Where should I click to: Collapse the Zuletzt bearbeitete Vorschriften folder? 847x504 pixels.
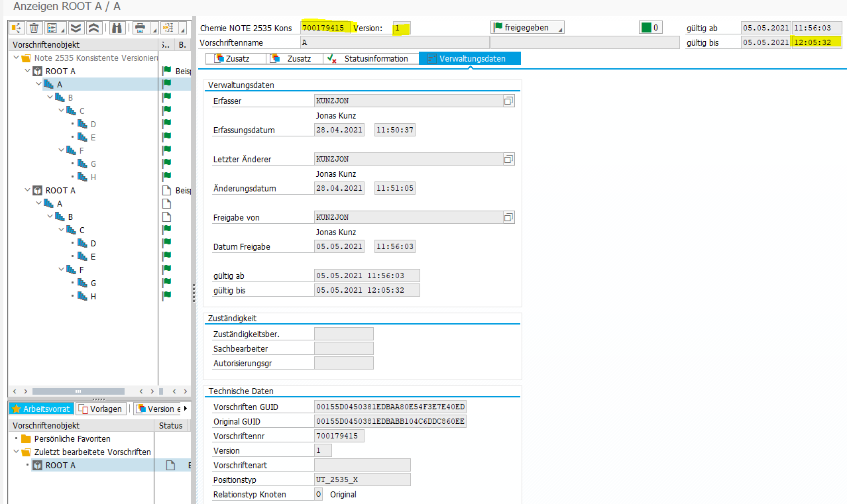tap(16, 452)
